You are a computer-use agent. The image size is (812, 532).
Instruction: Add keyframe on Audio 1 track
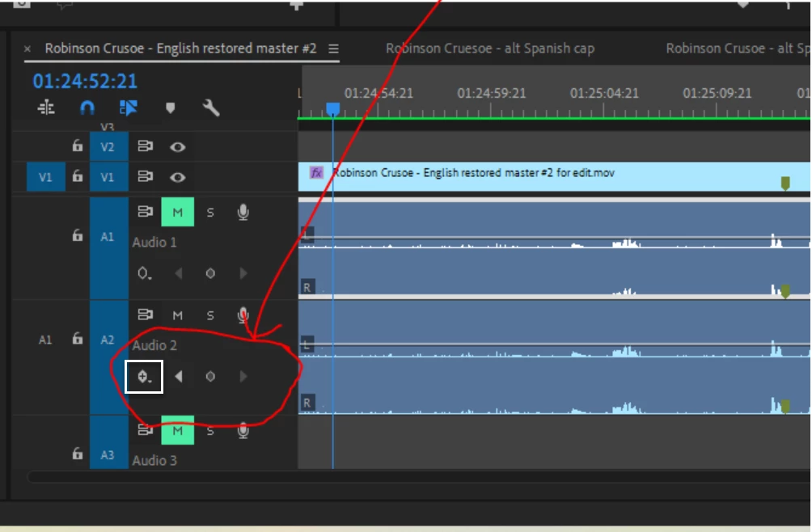(210, 273)
